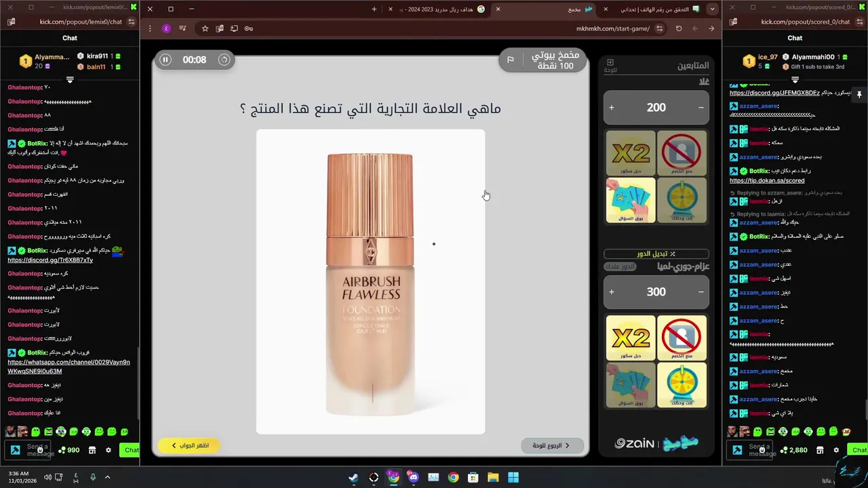Open File Explorer from taskbar
Image resolution: width=868 pixels, height=488 pixels.
[x=493, y=477]
